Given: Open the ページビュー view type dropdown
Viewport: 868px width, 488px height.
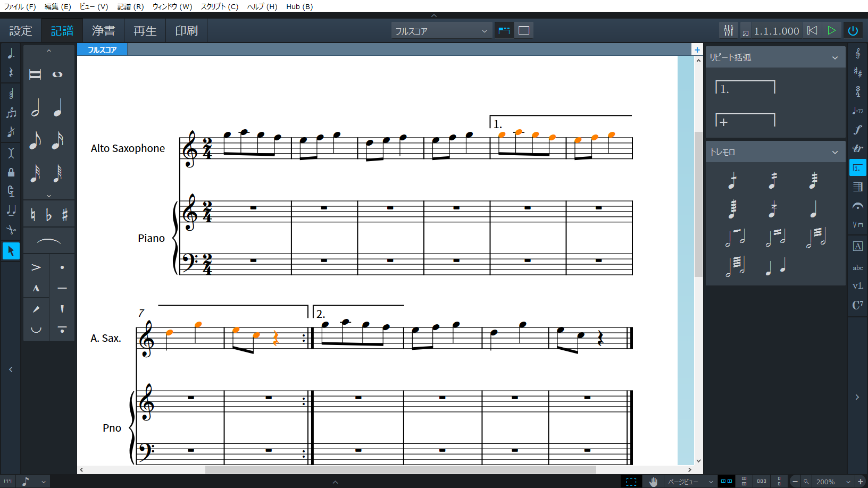Looking at the screenshot, I should (x=690, y=482).
